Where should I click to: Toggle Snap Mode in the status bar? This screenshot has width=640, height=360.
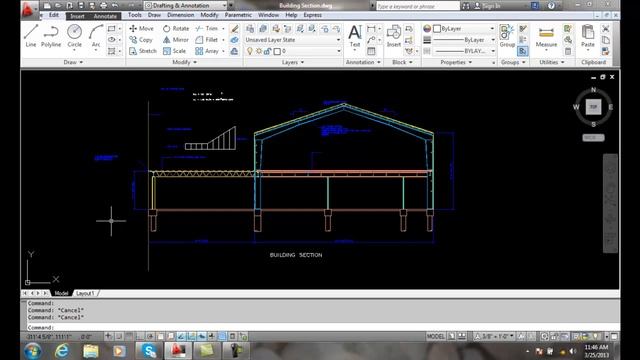(x=119, y=336)
